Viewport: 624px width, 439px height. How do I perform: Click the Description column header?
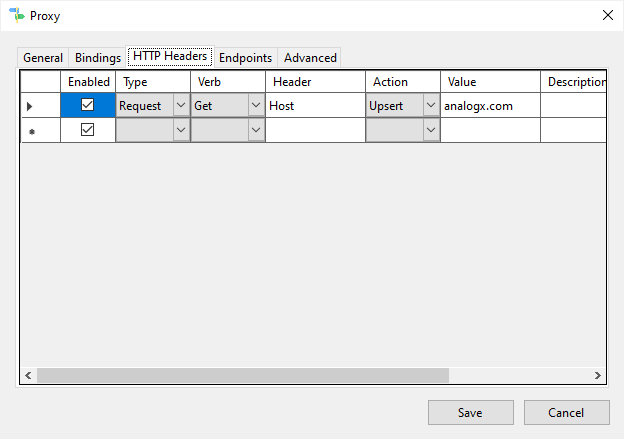click(x=573, y=82)
